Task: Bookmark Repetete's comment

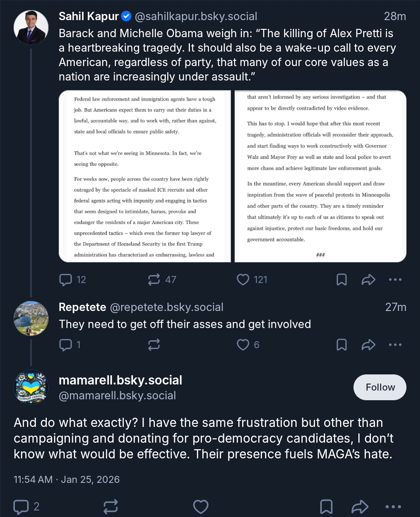Action: pyautogui.click(x=342, y=345)
